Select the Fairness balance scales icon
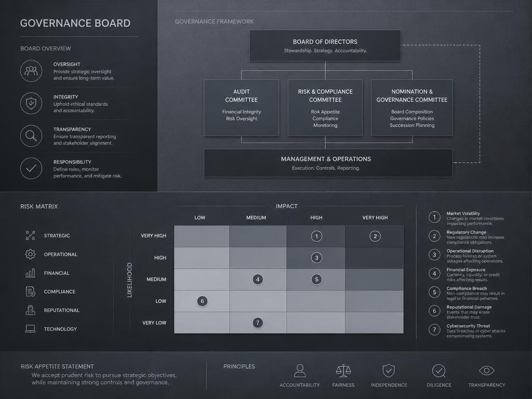This screenshot has width=532, height=399. point(343,371)
